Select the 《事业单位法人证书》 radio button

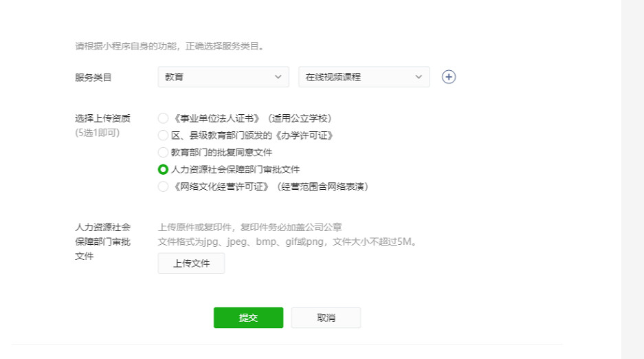coord(163,118)
